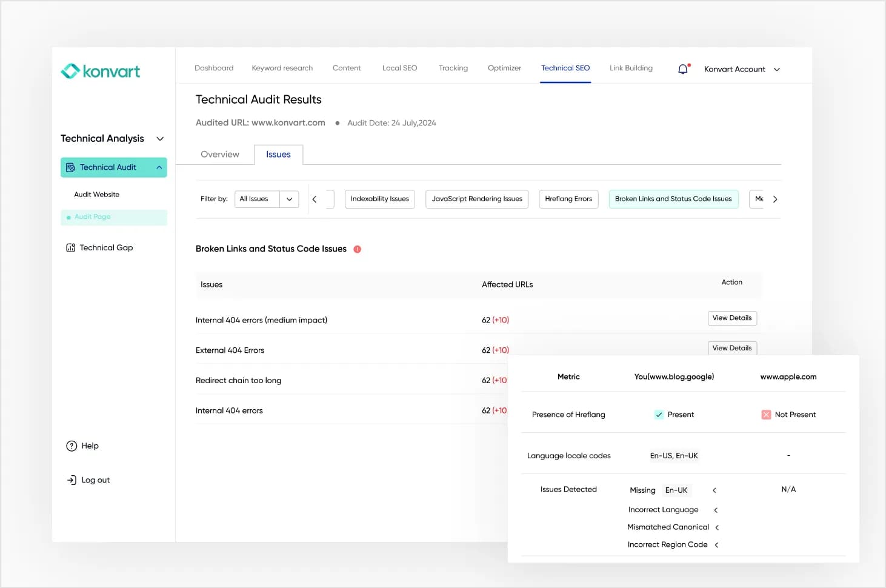The image size is (886, 588).
Task: Toggle the Not Present hreflang checkbox
Action: 766,415
